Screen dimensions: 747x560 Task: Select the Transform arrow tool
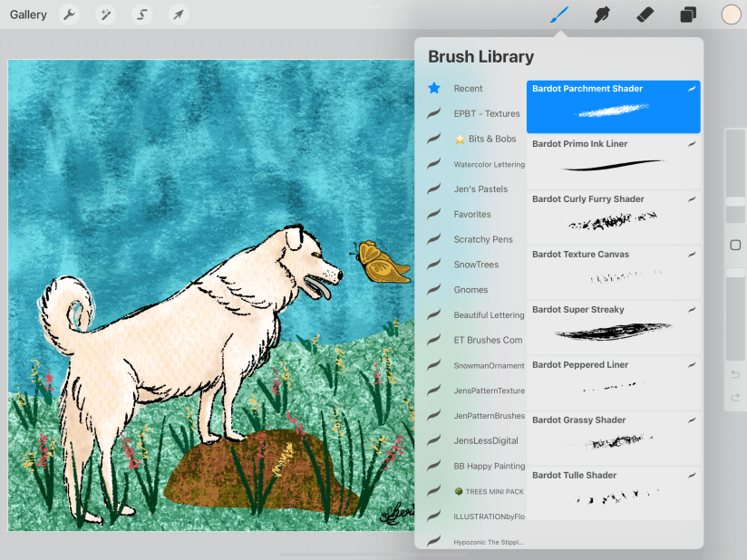(179, 14)
